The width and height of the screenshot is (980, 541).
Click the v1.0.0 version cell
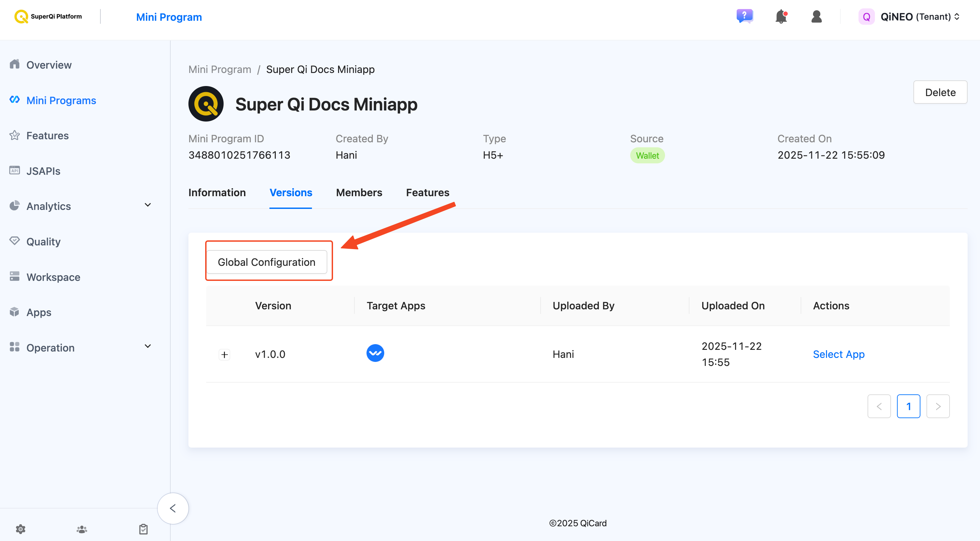pyautogui.click(x=270, y=354)
